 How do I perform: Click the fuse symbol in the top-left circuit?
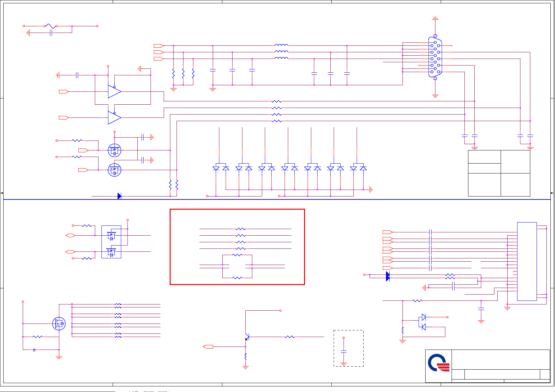click(x=51, y=26)
